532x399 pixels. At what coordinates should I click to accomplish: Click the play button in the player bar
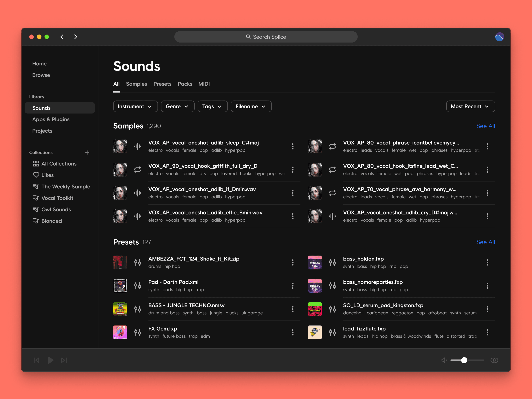tap(50, 360)
